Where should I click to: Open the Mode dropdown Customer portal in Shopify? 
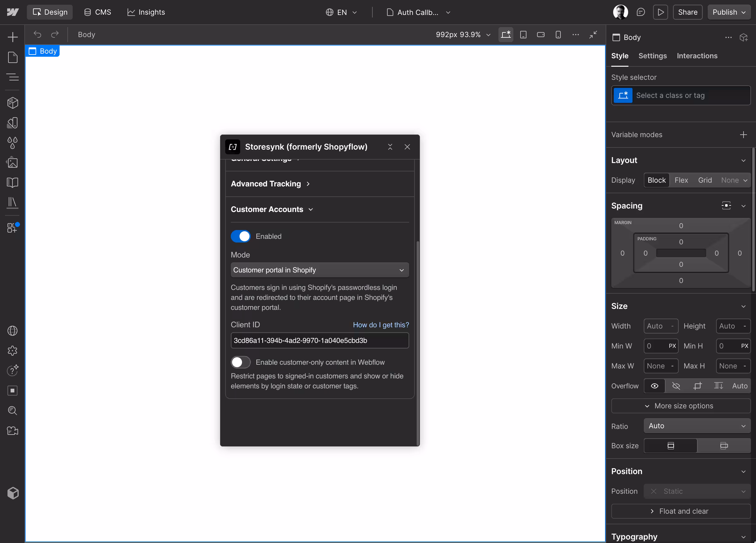coord(320,270)
